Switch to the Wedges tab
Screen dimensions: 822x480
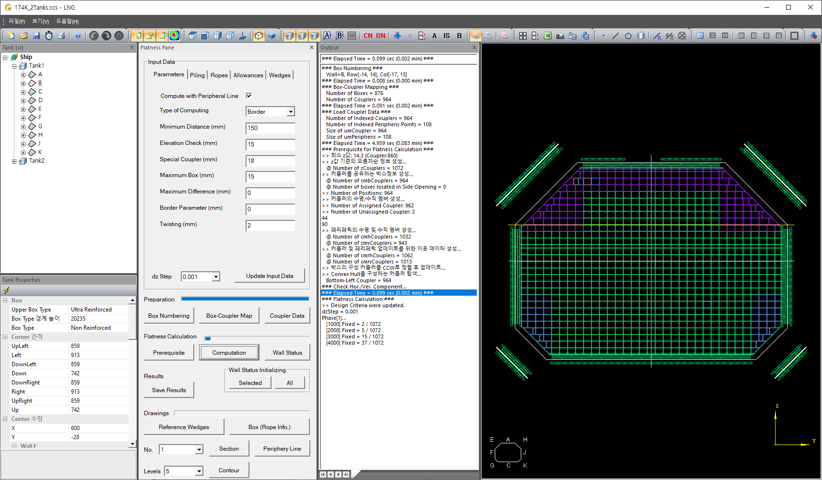point(279,75)
